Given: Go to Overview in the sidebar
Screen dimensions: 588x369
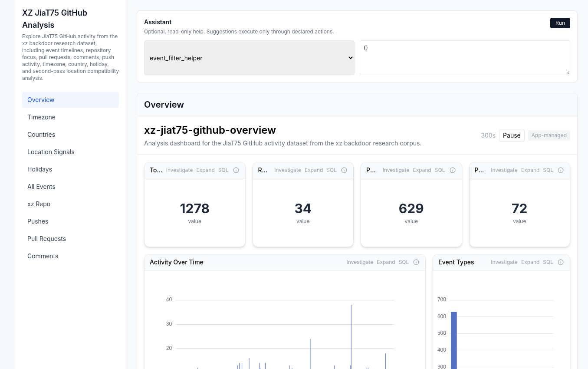Looking at the screenshot, I should [70, 100].
